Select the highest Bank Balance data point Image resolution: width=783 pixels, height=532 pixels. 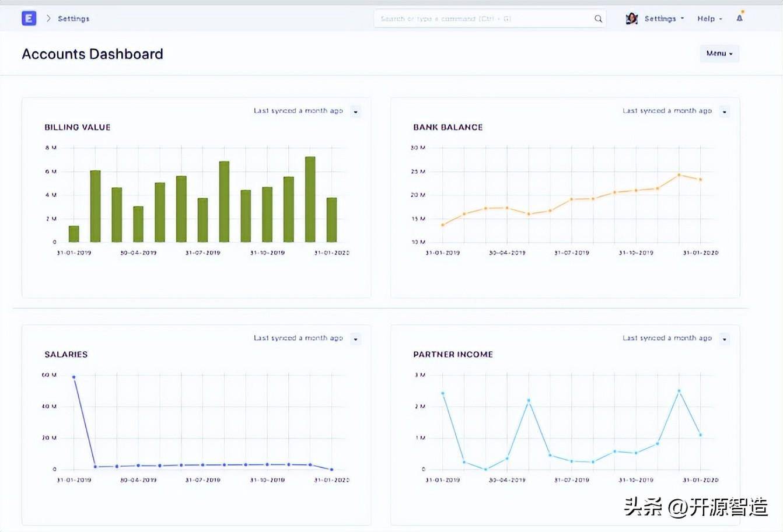(x=679, y=175)
